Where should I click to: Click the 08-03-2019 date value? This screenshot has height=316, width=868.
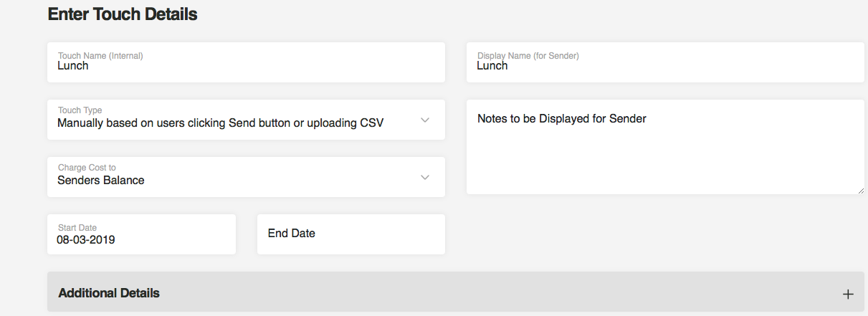86,240
